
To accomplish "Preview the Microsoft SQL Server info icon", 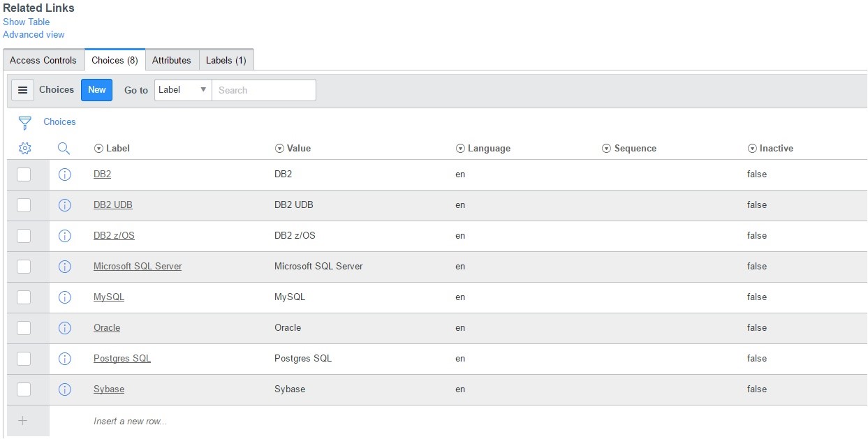I will pos(65,267).
